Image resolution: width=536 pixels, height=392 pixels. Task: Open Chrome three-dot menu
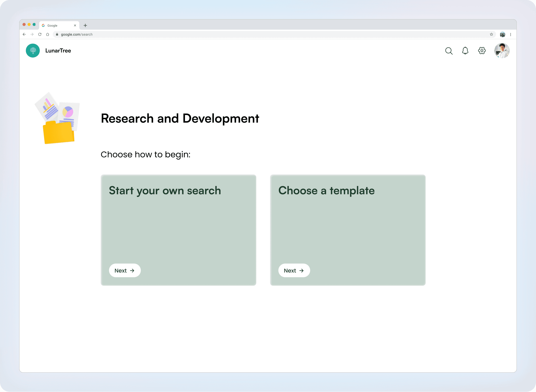(x=510, y=34)
